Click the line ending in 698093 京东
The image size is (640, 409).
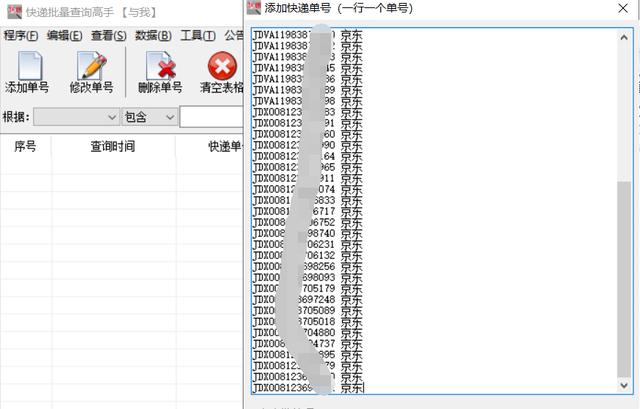point(308,278)
